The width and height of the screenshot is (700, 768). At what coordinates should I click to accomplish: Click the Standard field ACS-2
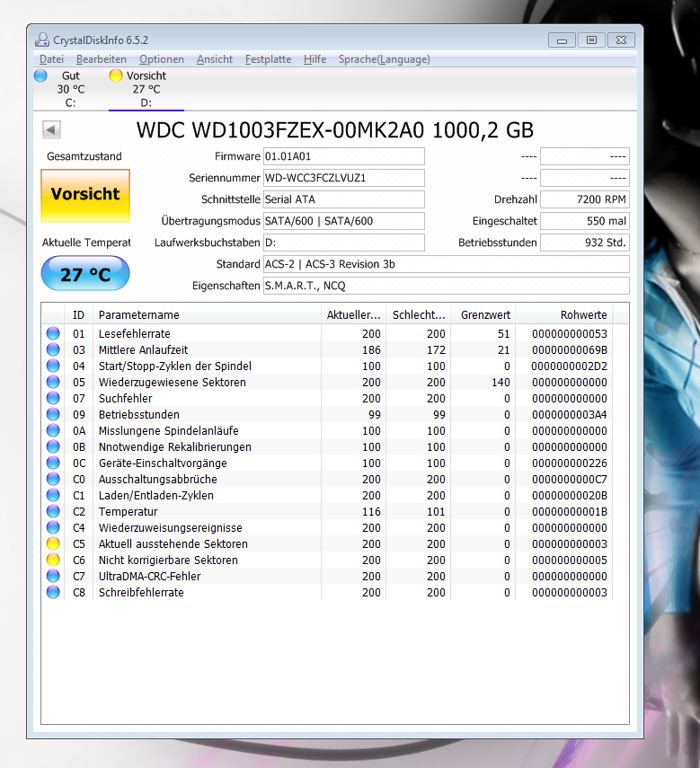point(447,264)
